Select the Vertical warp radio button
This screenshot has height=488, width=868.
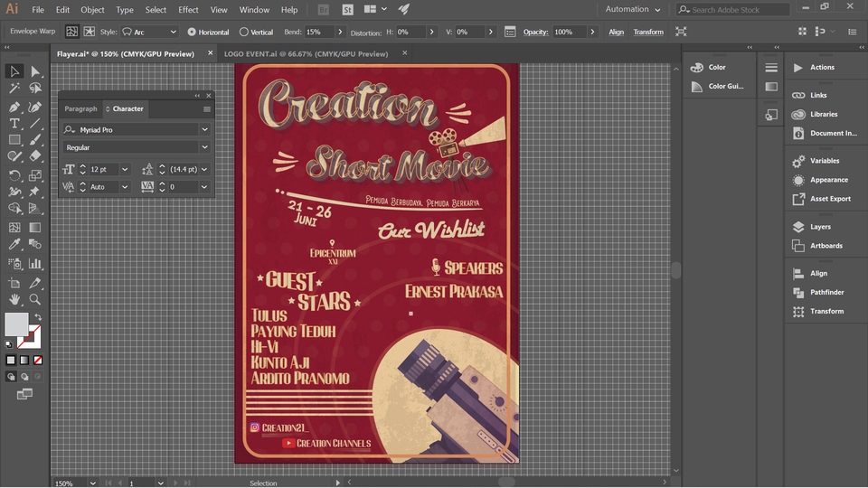pos(244,32)
